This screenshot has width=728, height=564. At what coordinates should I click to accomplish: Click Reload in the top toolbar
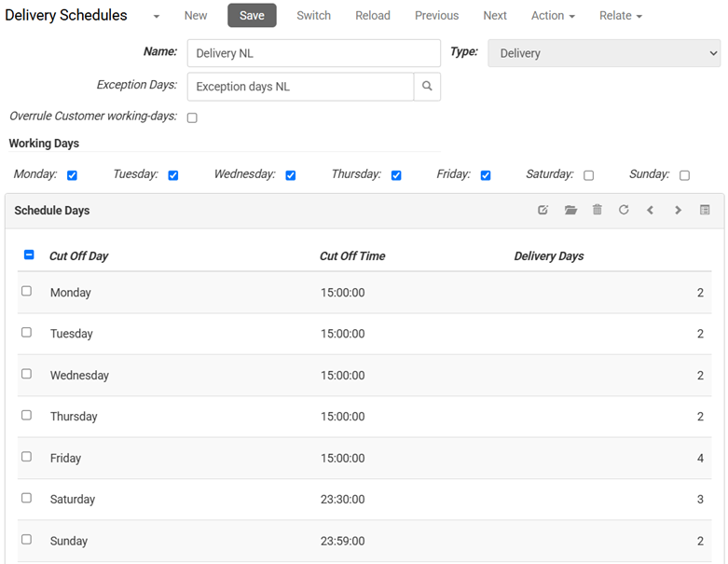(373, 16)
